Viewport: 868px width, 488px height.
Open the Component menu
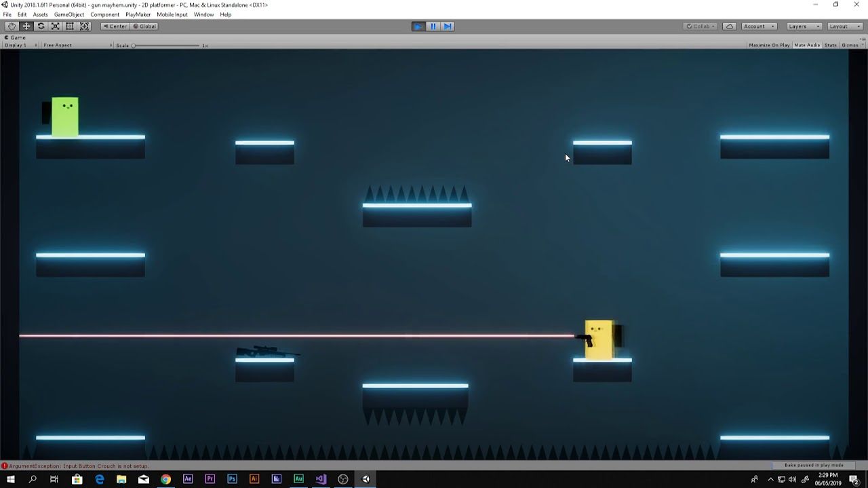click(x=105, y=14)
